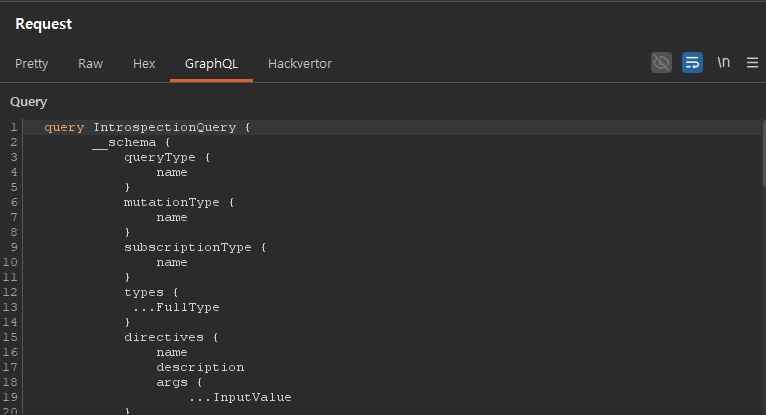Viewport: 766px width, 415px height.
Task: Click the IntrospectionQuery name on line 1
Action: pyautogui.click(x=164, y=128)
